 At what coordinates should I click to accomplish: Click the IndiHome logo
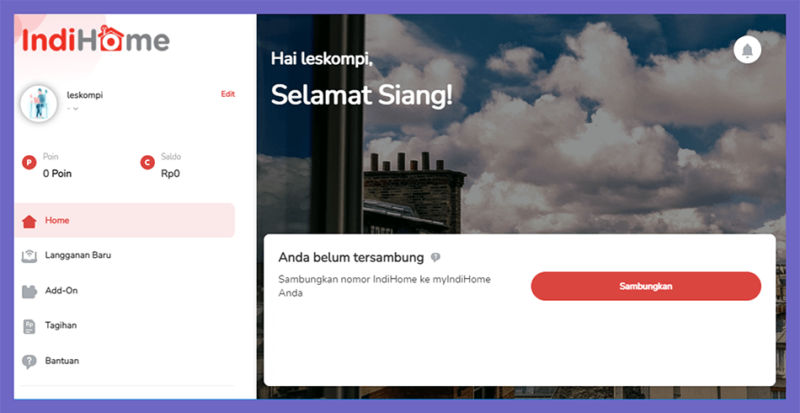96,39
